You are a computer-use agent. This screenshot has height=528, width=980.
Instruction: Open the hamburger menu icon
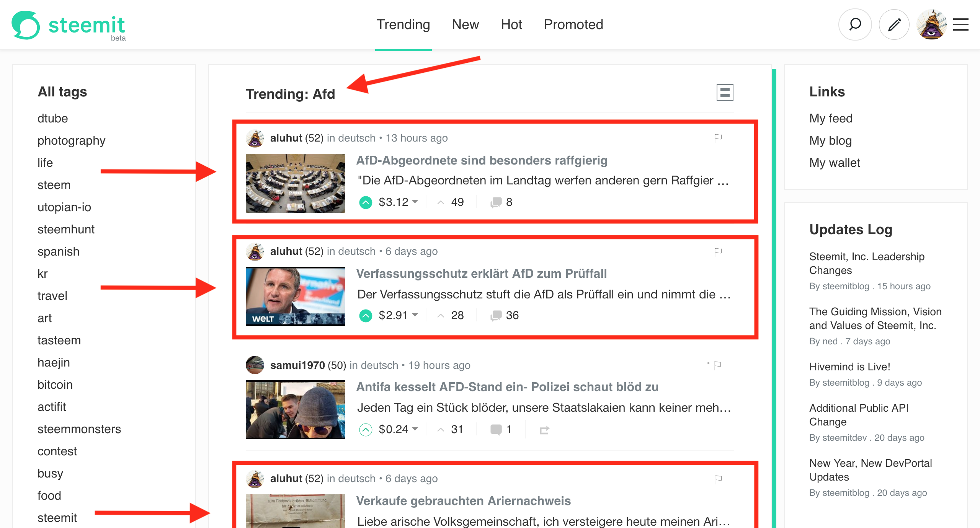coord(961,25)
